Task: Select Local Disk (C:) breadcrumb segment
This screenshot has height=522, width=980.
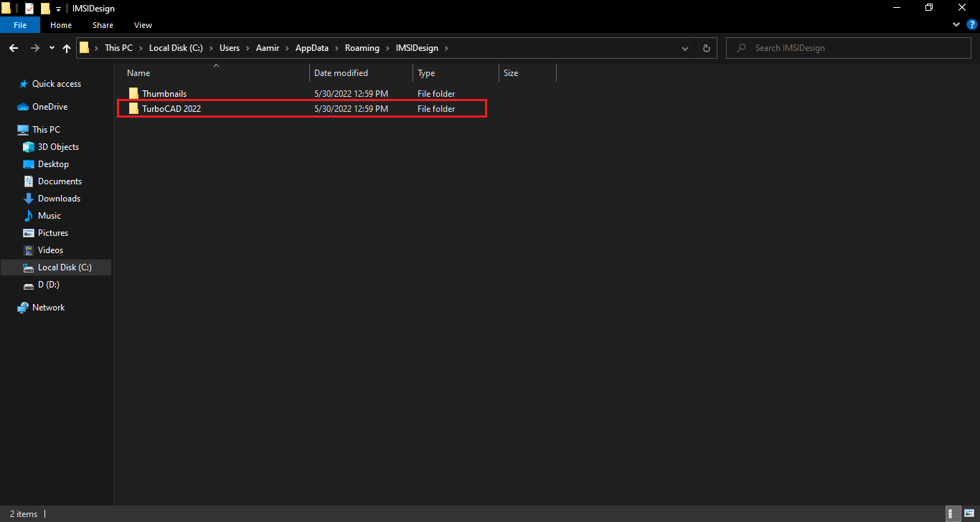Action: click(176, 48)
